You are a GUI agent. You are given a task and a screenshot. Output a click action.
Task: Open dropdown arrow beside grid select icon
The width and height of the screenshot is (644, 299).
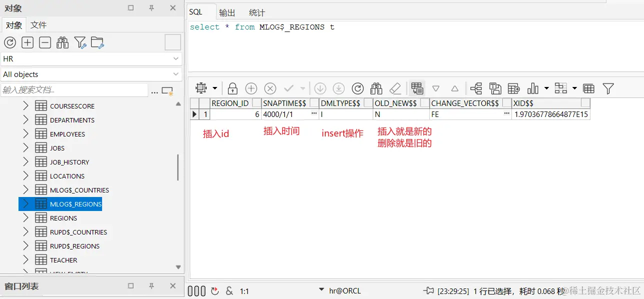(x=215, y=88)
